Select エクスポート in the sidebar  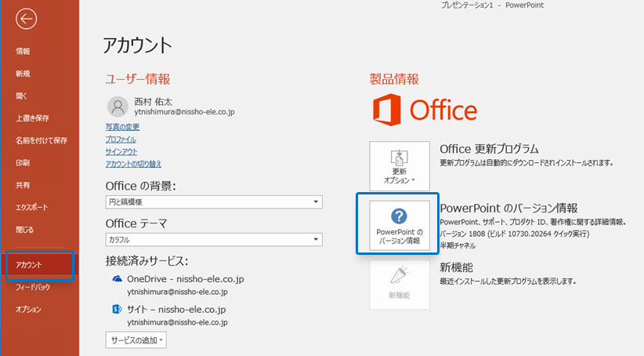pyautogui.click(x=31, y=207)
